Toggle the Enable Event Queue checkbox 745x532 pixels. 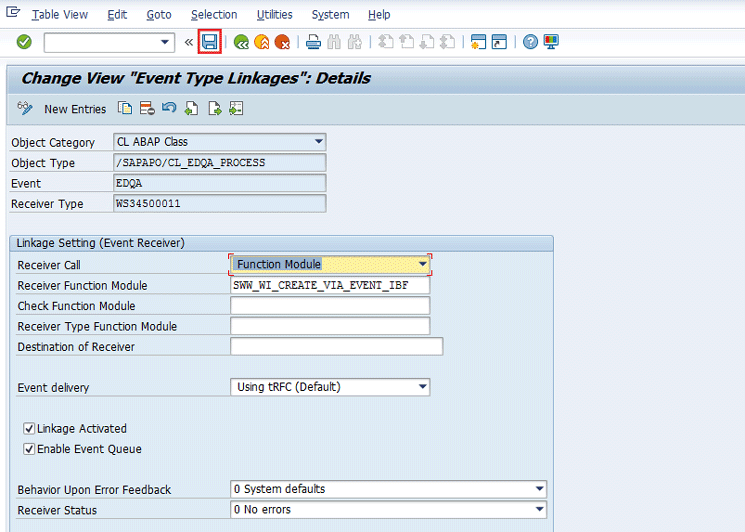(x=29, y=449)
